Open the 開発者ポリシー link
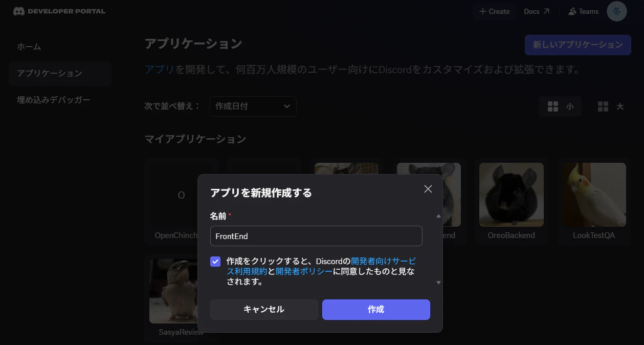This screenshot has width=644, height=345. [304, 271]
